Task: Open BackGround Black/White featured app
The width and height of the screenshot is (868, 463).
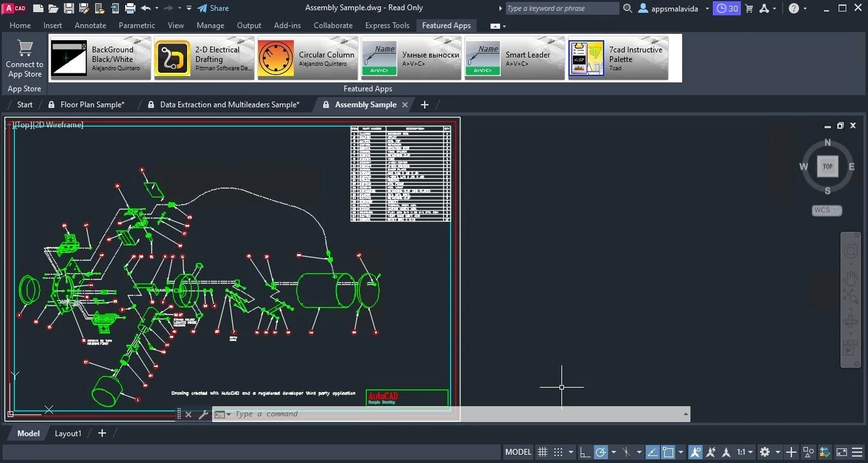Action: 100,58
